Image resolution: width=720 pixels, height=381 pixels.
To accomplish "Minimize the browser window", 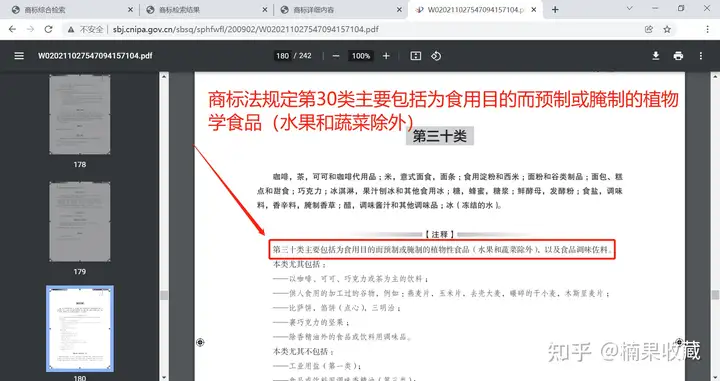I will [655, 8].
